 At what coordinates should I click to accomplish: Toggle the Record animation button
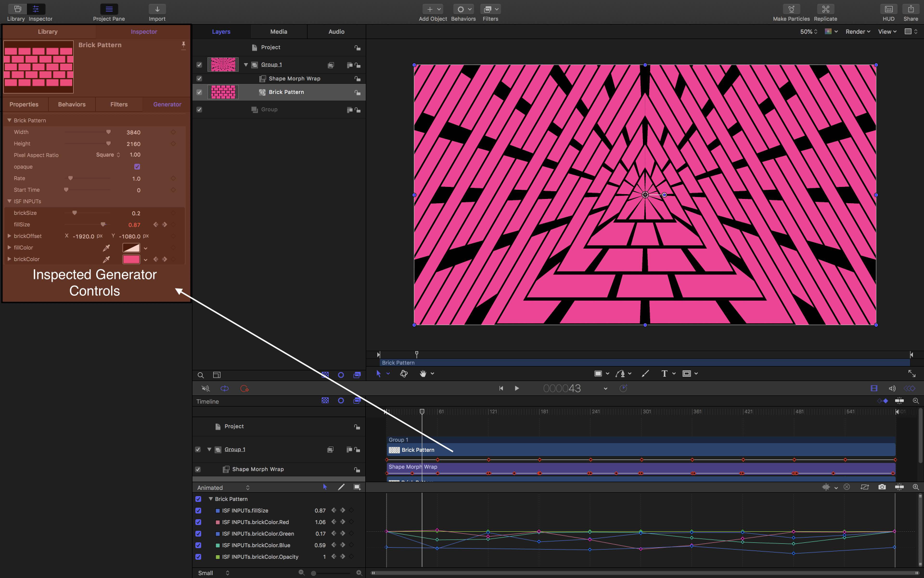244,389
